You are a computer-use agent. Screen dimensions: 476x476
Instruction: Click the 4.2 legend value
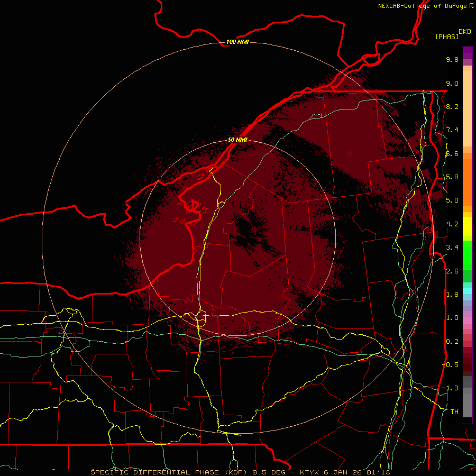[452, 224]
